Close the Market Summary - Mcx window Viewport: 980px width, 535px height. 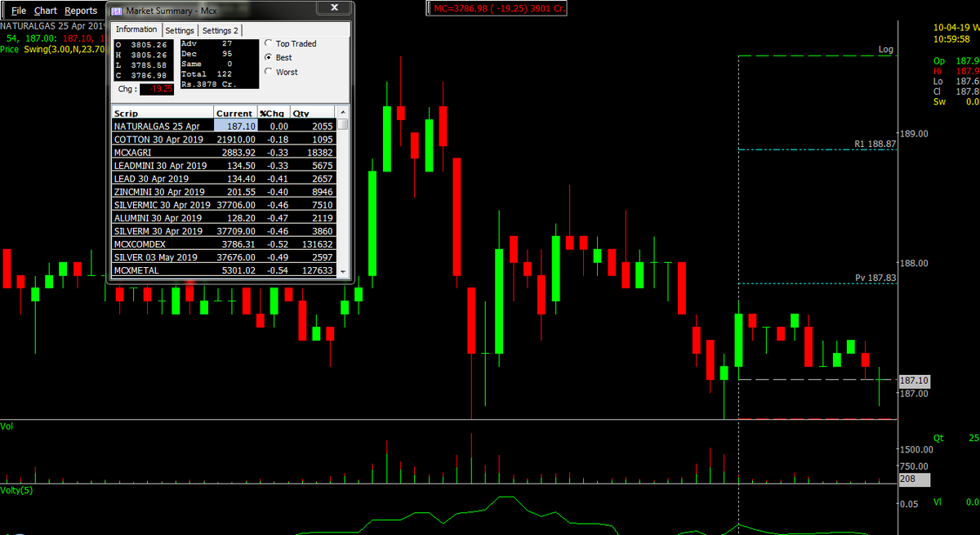(x=335, y=8)
